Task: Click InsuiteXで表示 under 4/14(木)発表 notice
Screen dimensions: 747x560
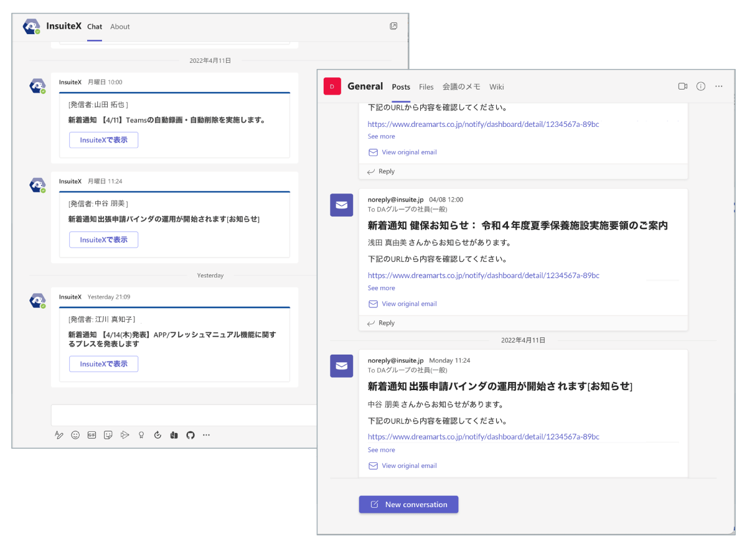Action: click(x=103, y=364)
